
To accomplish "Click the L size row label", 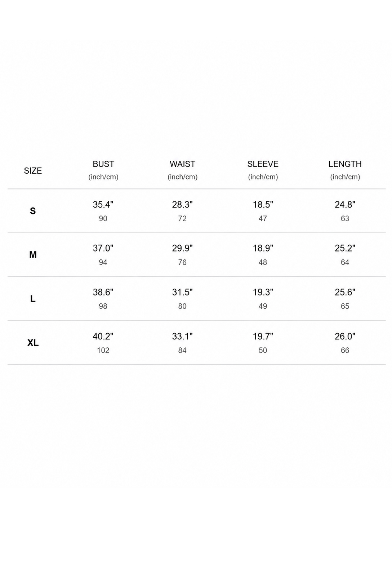I will (x=33, y=299).
